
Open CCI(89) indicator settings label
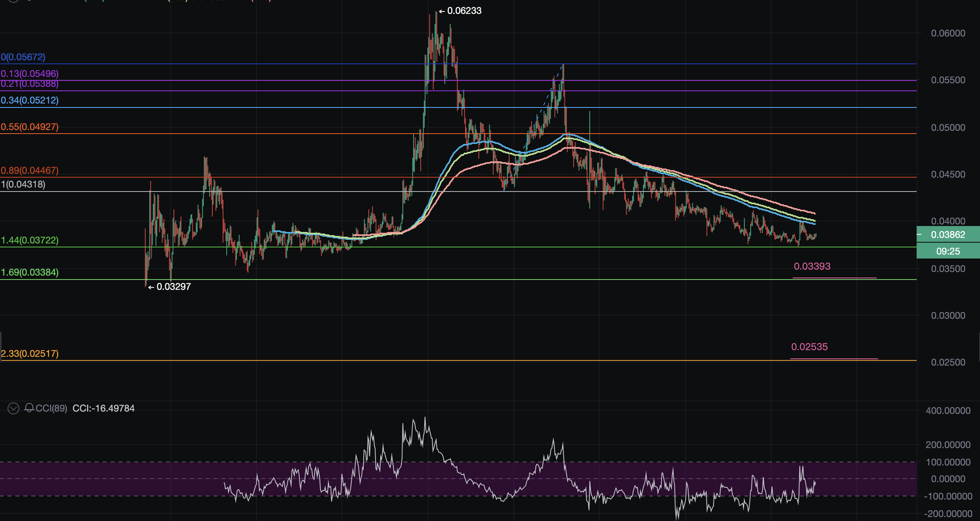pos(51,408)
